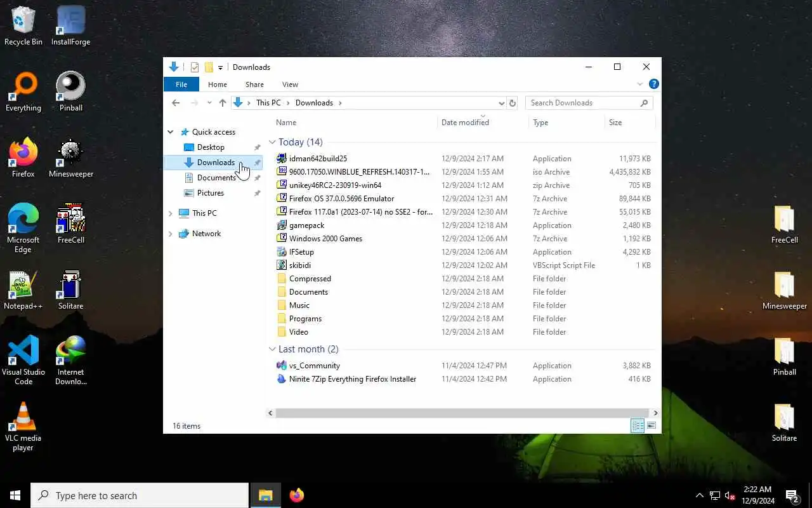The image size is (812, 508).
Task: Launch Microsoft Edge desktop icon
Action: tap(23, 229)
